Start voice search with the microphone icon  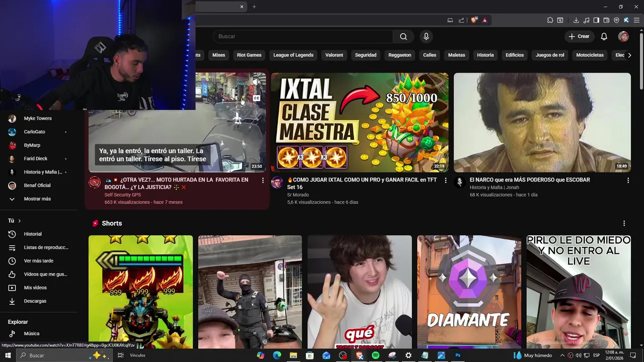(x=426, y=36)
